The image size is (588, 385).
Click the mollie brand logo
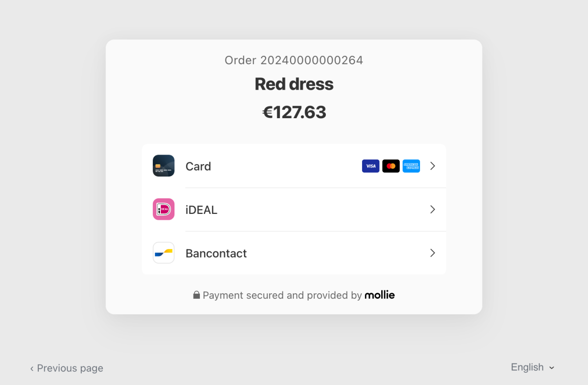pyautogui.click(x=380, y=295)
